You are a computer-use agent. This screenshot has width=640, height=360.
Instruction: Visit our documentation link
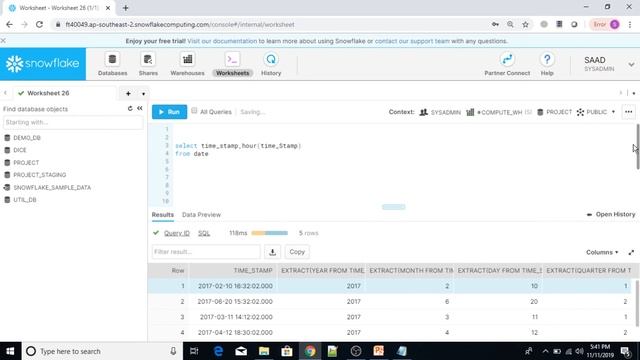(x=222, y=41)
